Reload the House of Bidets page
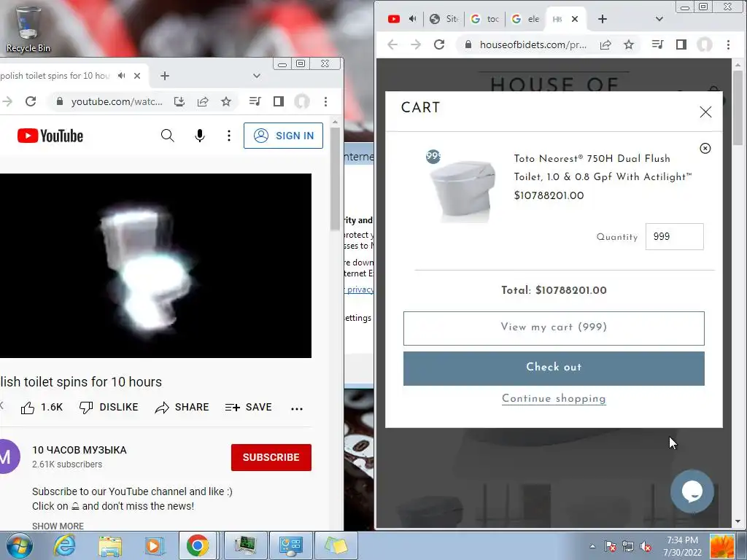 tap(439, 44)
